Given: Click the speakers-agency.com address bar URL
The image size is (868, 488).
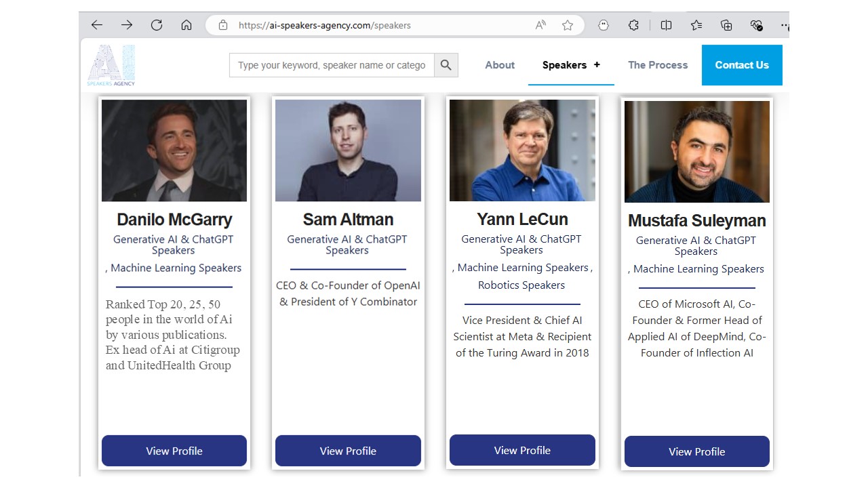Looking at the screenshot, I should pos(325,25).
